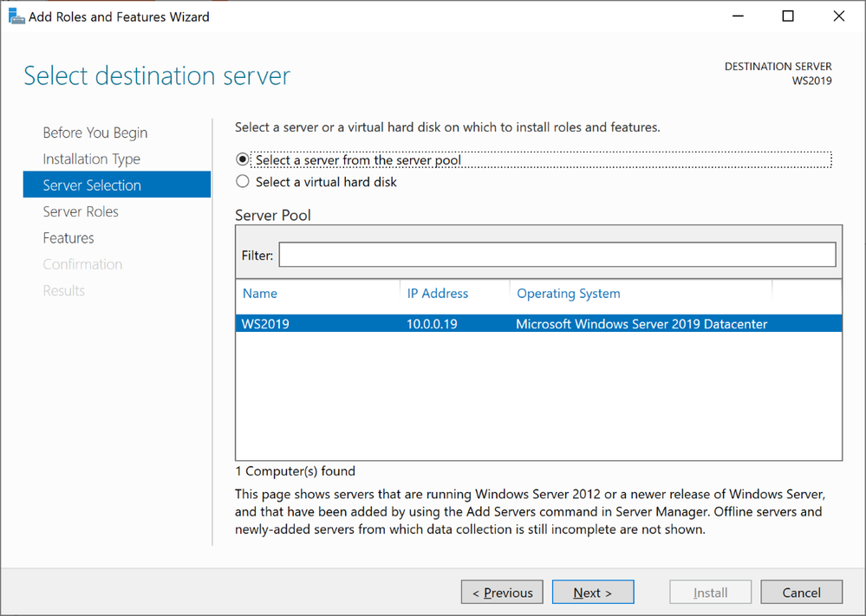Click the Install button

710,592
